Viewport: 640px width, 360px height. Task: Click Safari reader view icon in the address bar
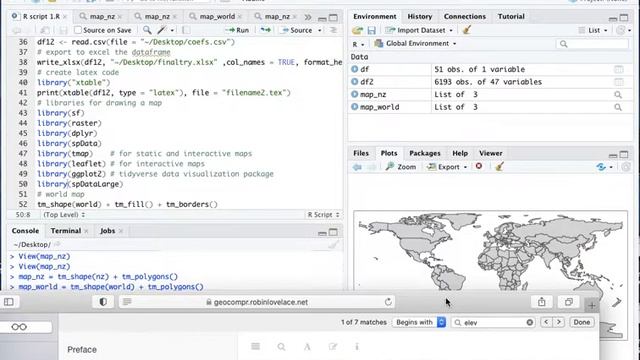click(x=127, y=302)
